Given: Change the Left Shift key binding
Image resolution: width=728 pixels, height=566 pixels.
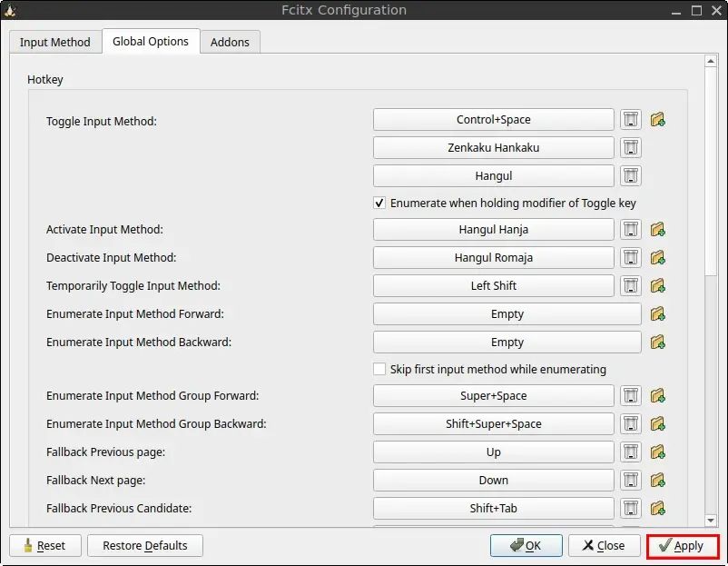Looking at the screenshot, I should click(494, 286).
